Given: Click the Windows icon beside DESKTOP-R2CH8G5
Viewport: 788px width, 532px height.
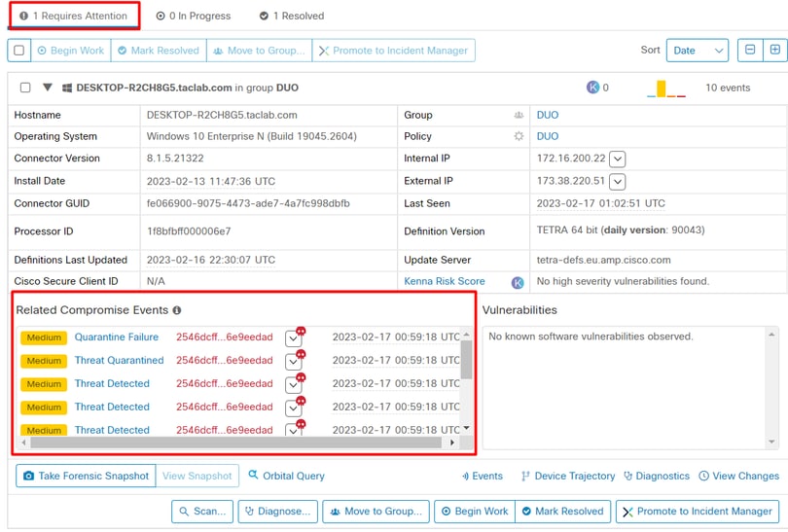Looking at the screenshot, I should (67, 88).
